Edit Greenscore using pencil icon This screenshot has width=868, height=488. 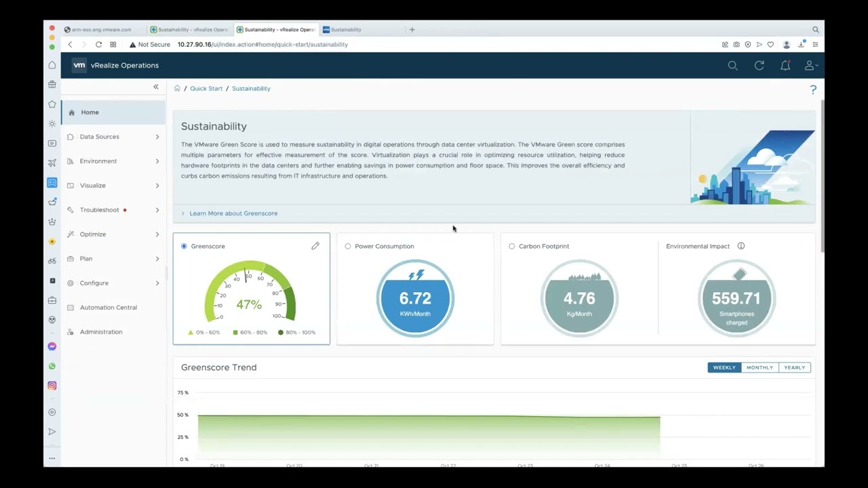pyautogui.click(x=315, y=246)
